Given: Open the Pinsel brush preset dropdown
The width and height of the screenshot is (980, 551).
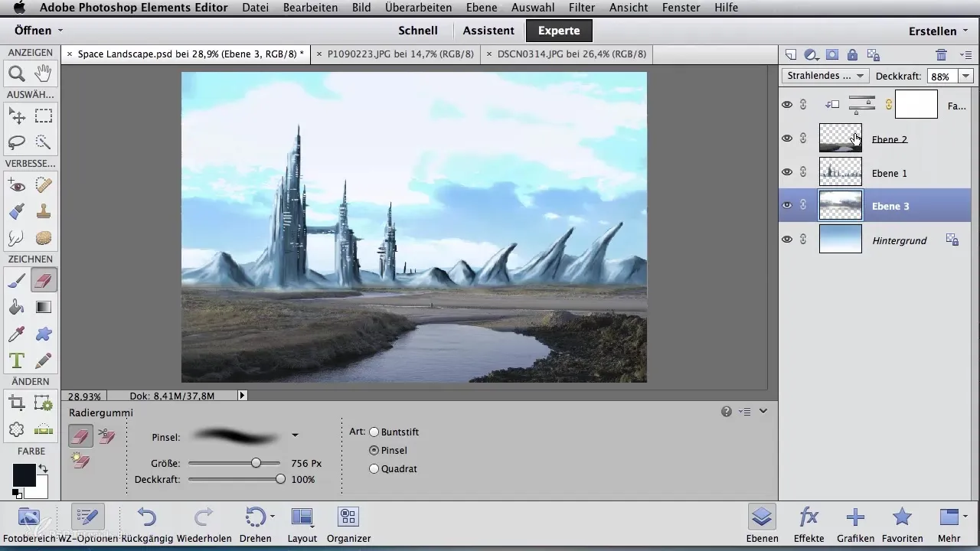Looking at the screenshot, I should [x=295, y=436].
